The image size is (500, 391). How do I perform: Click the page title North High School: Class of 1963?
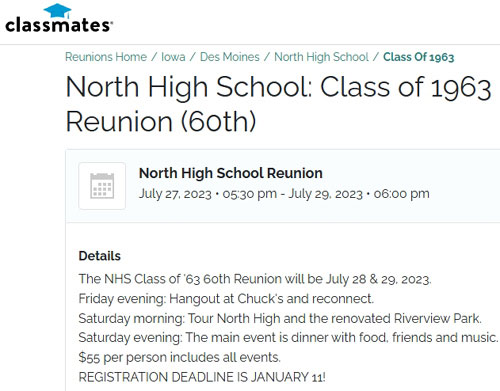278,87
